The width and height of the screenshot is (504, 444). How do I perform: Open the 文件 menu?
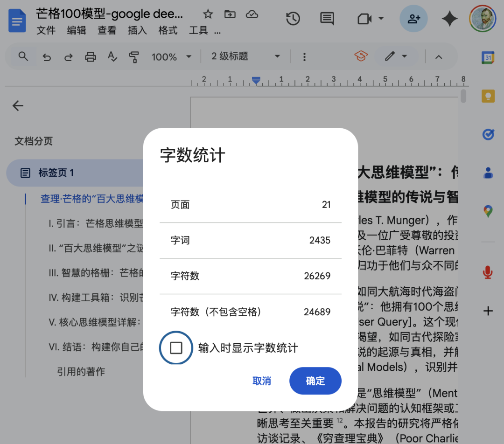(46, 30)
